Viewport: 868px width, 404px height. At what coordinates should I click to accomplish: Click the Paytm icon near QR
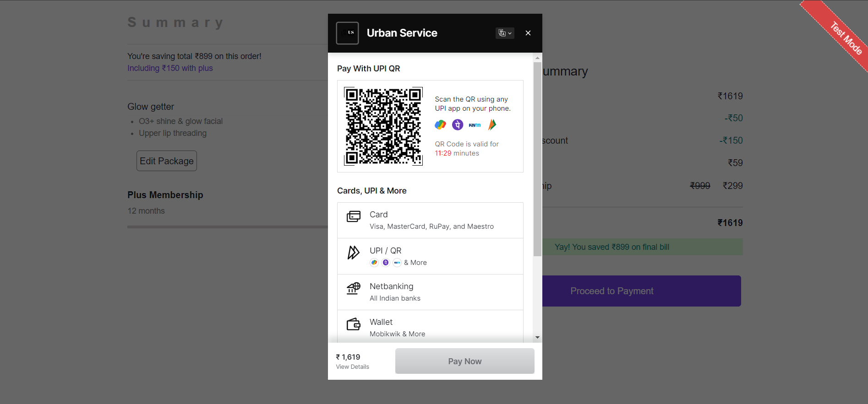pyautogui.click(x=475, y=125)
